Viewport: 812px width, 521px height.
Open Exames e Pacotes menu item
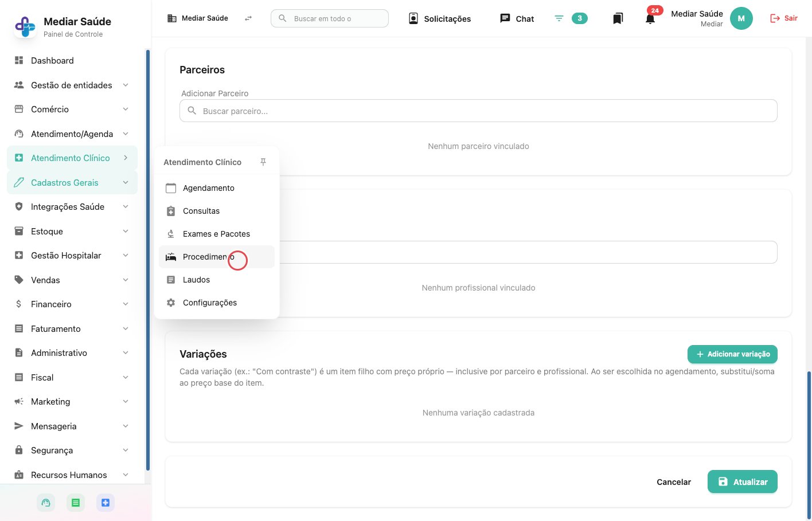(217, 234)
